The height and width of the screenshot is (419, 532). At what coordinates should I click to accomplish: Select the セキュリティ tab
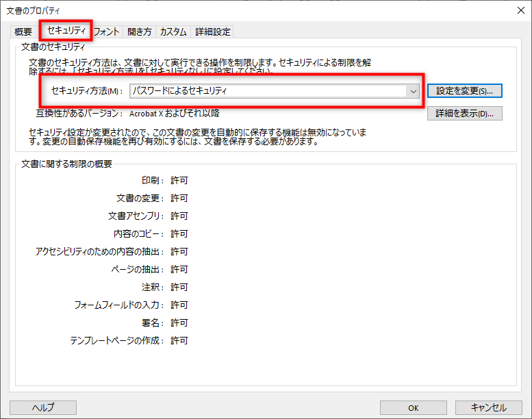[x=66, y=31]
